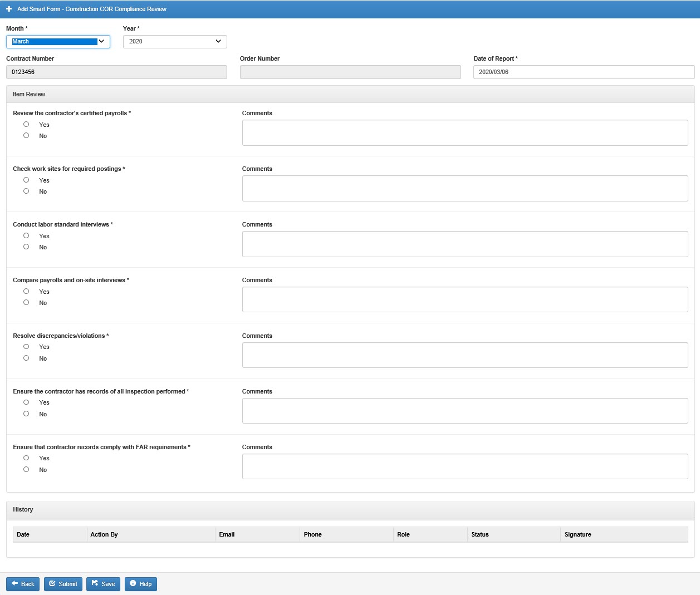Click the Signature column header
The width and height of the screenshot is (700, 595).
pyautogui.click(x=578, y=534)
